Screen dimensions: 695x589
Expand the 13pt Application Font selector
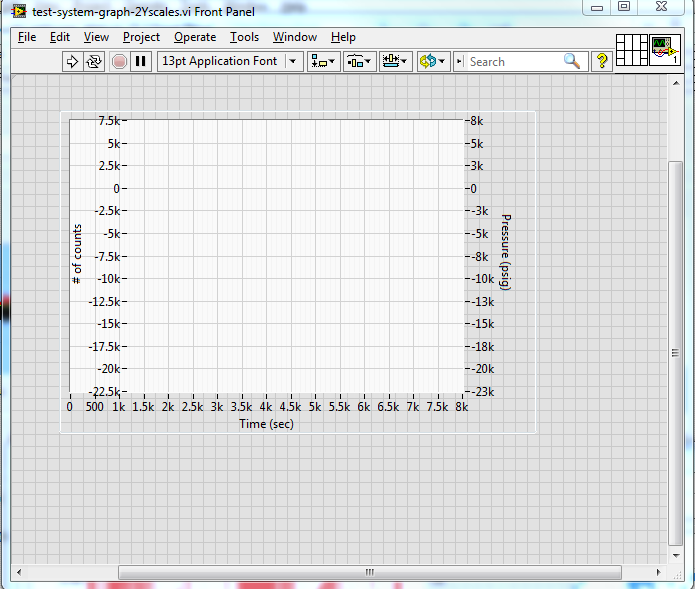click(x=293, y=61)
